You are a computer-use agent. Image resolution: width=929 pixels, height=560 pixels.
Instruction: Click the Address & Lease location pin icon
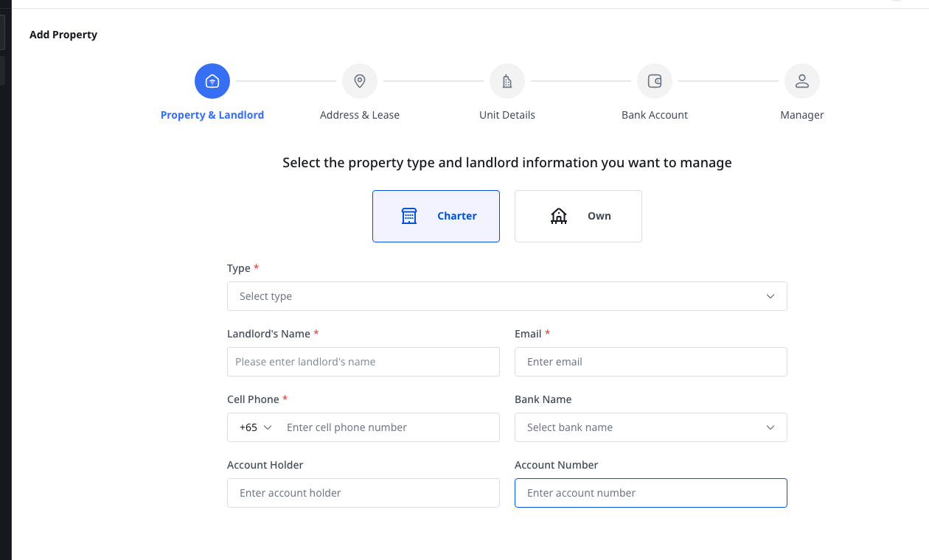click(360, 81)
